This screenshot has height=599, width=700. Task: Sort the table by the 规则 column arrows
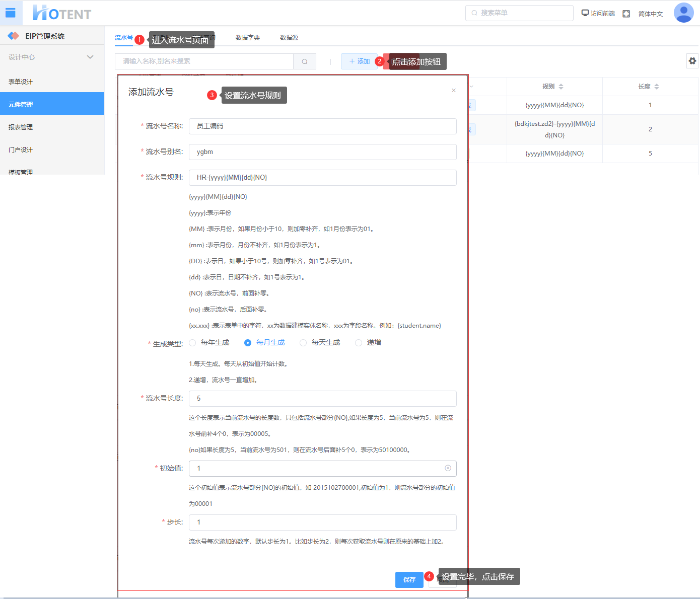pyautogui.click(x=561, y=87)
